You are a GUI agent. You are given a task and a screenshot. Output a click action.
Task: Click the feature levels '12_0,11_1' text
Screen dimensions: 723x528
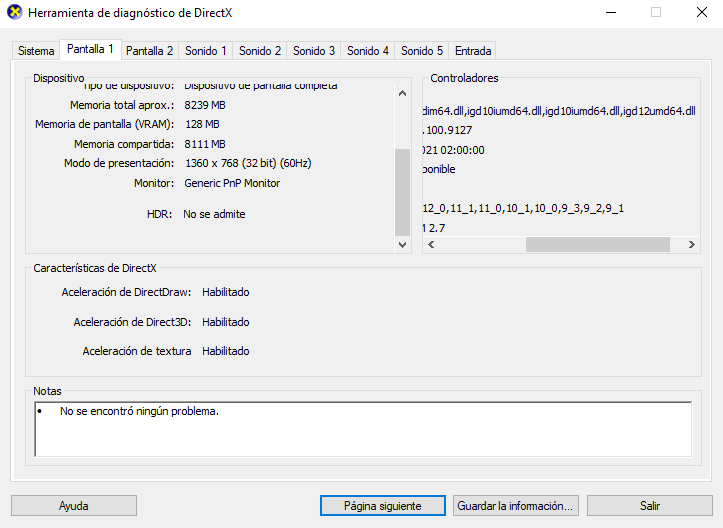pyautogui.click(x=523, y=208)
